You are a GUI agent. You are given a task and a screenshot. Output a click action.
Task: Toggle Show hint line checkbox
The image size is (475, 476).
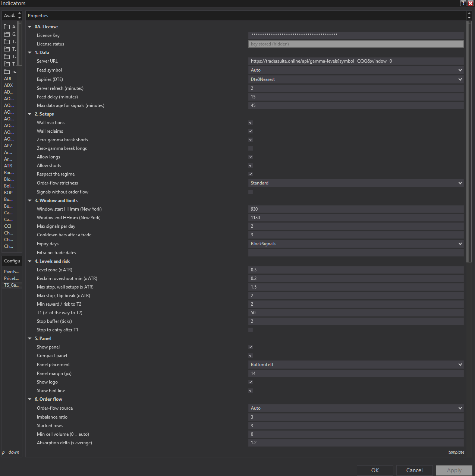tap(251, 391)
